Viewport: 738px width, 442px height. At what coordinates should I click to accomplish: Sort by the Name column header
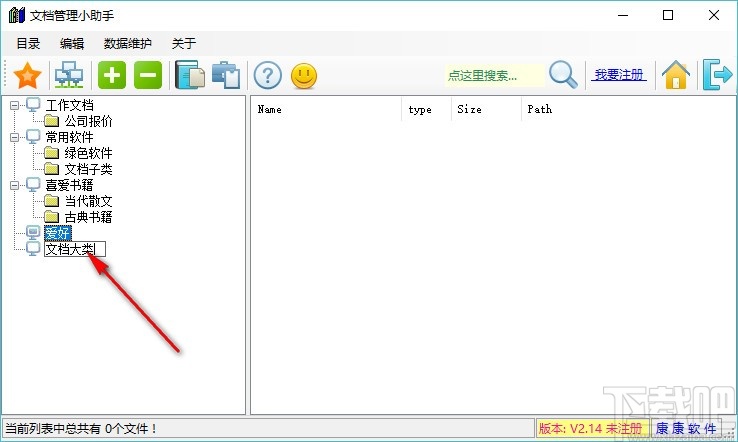[x=326, y=109]
